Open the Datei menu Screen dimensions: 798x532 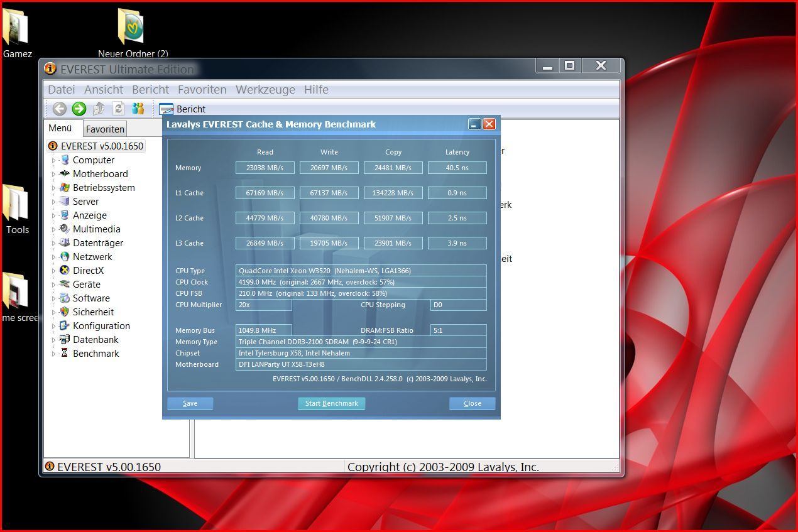click(62, 89)
